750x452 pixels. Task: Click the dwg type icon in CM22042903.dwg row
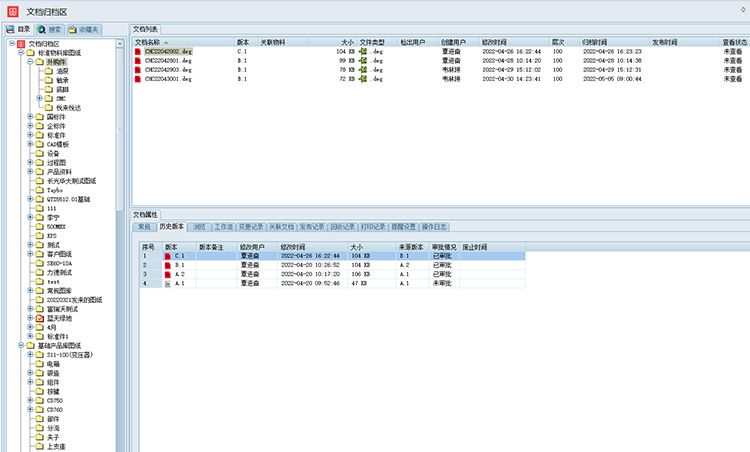[363, 69]
